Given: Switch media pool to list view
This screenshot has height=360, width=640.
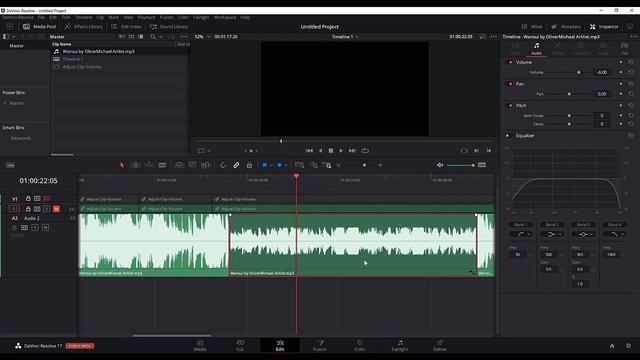Looking at the screenshot, I should (x=141, y=37).
